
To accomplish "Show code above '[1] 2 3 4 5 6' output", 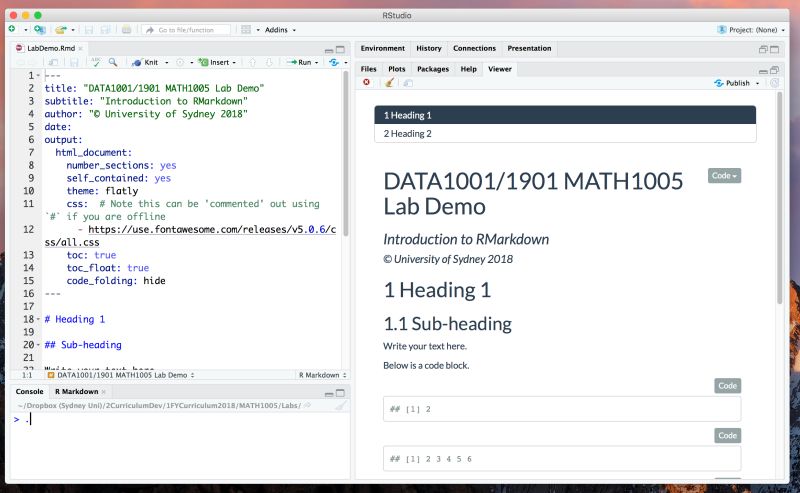I will (x=728, y=435).
